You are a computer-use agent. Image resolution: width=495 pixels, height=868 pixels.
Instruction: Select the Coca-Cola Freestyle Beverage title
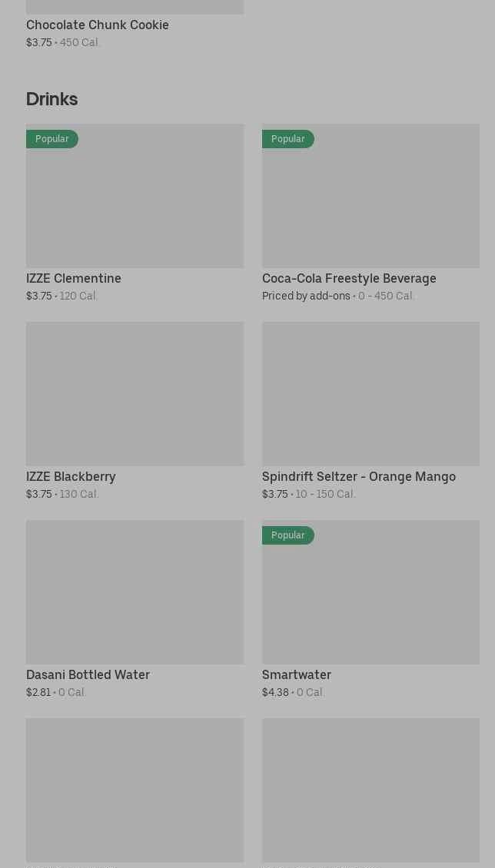(x=349, y=278)
